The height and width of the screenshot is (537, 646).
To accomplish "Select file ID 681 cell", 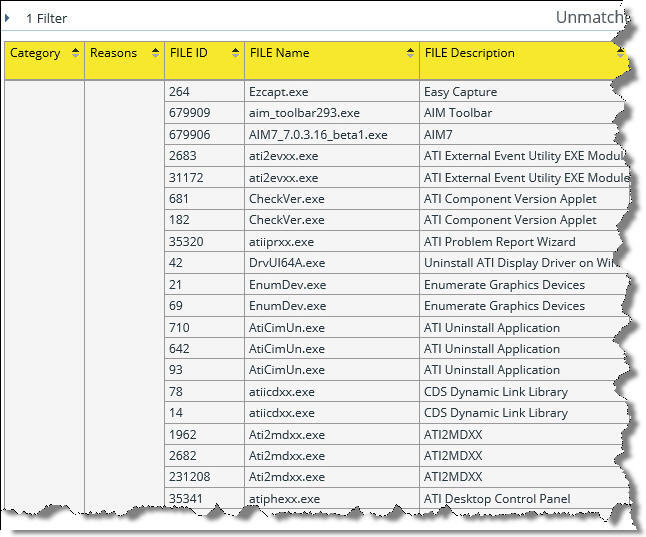I will tap(204, 199).
